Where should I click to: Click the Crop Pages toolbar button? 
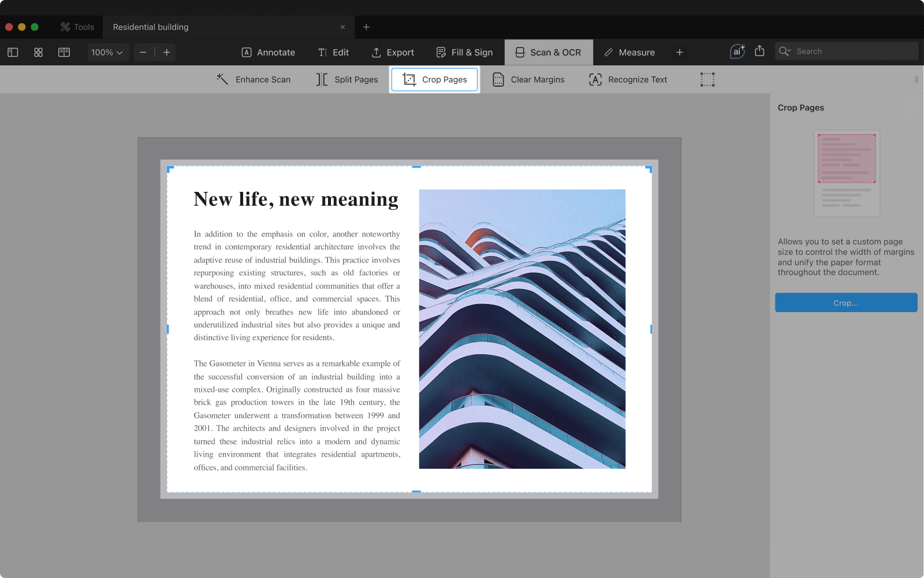click(434, 80)
